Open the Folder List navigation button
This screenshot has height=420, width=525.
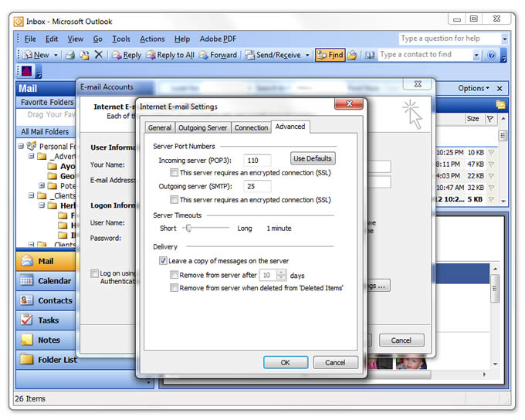coord(46,360)
